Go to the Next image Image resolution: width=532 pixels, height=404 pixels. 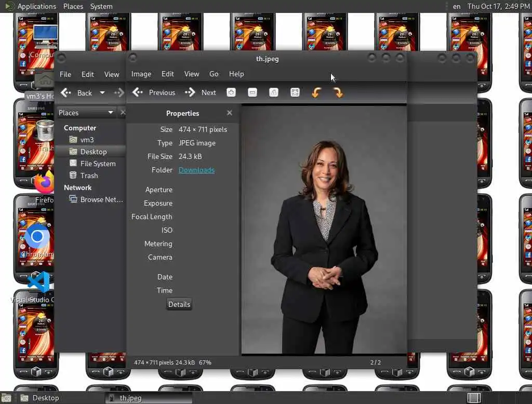(201, 92)
